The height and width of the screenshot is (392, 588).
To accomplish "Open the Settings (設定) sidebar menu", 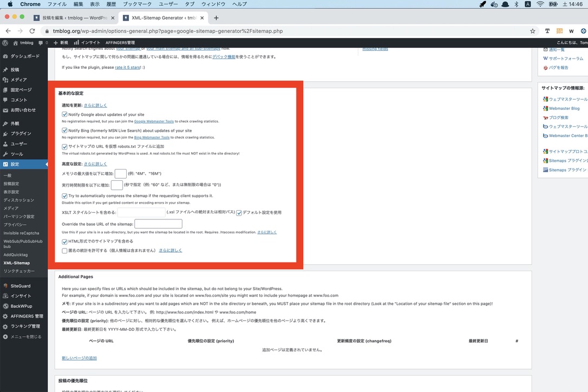I will [24, 164].
